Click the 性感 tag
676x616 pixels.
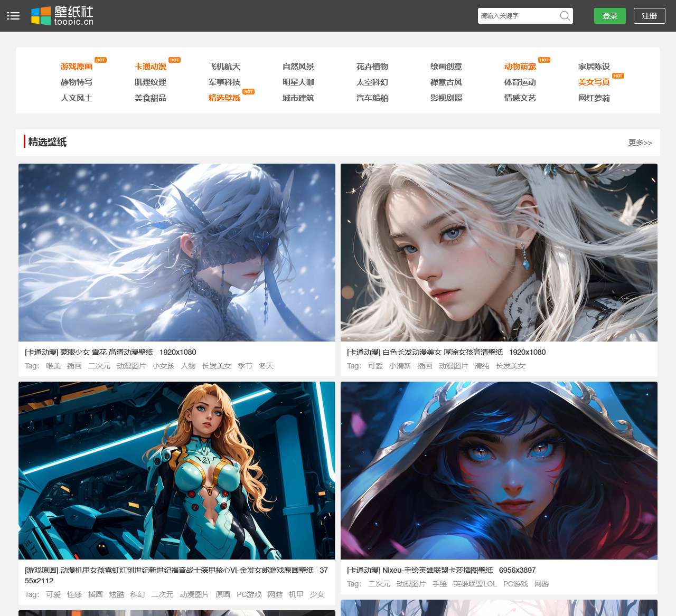tap(74, 594)
